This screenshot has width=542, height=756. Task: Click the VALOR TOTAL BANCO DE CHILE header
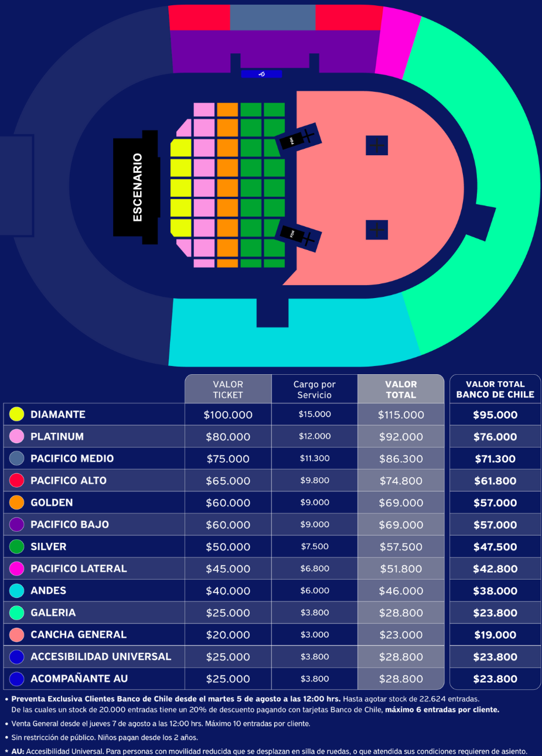point(495,389)
